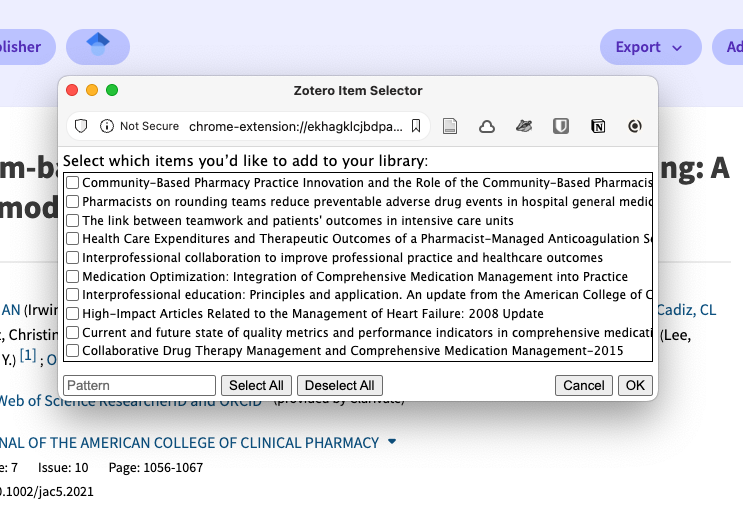
Task: Cancel the Zotero Item Selector
Action: 584,385
